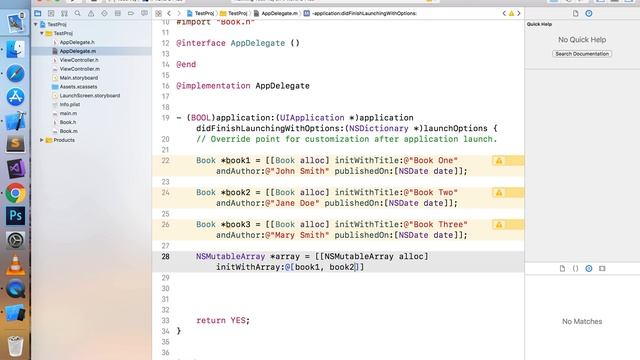Image resolution: width=640 pixels, height=360 pixels.
Task: Click Search Documentation button
Action: tap(582, 54)
